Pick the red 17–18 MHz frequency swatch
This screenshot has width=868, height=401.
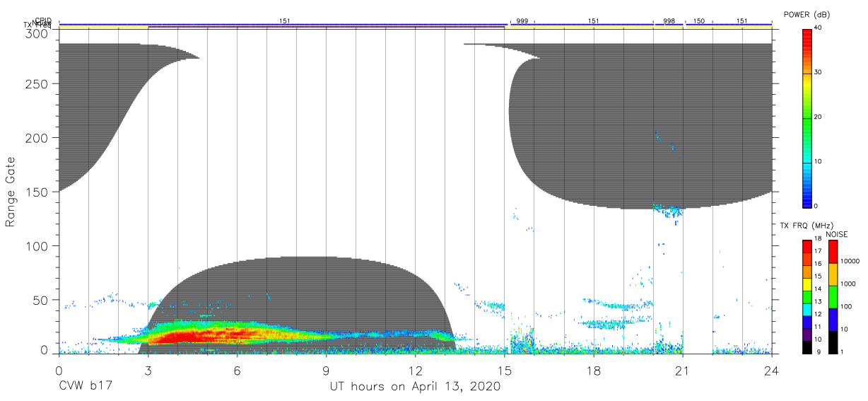tap(807, 246)
